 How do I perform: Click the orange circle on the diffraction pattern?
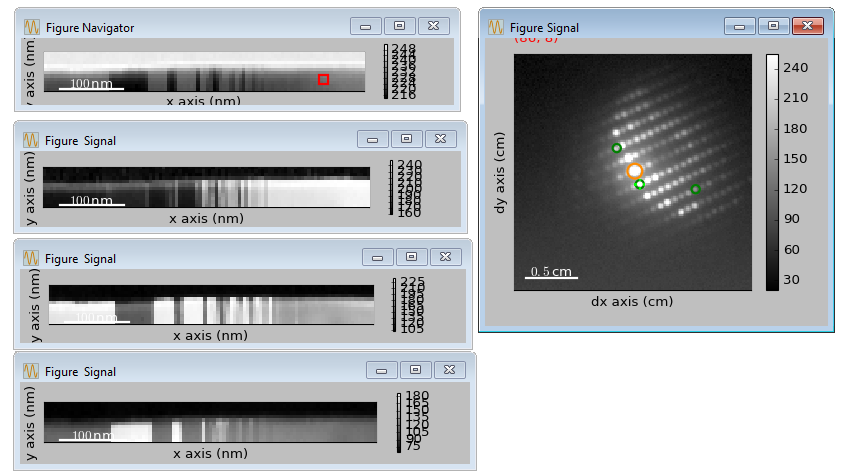pos(635,171)
